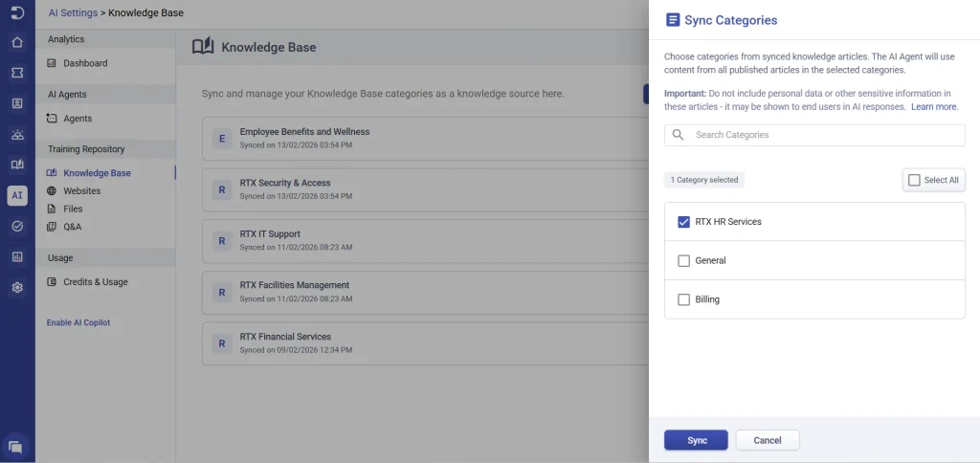Click the app logo at top left

tap(17, 12)
